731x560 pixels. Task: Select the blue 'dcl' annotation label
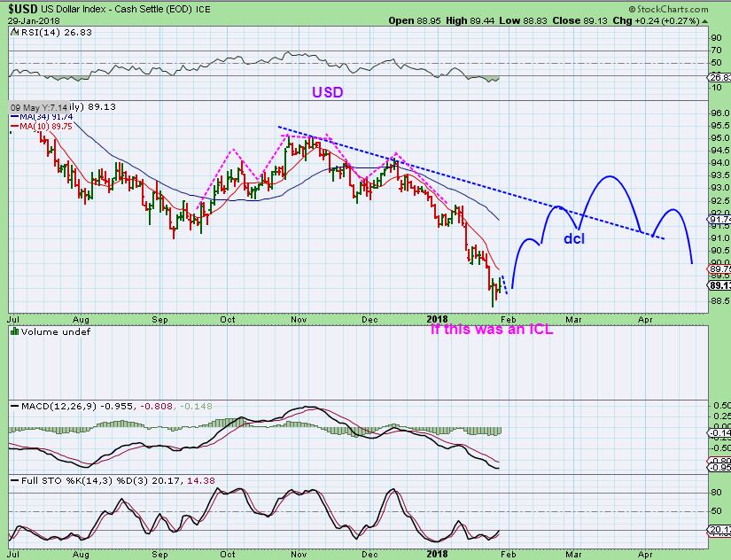[575, 238]
